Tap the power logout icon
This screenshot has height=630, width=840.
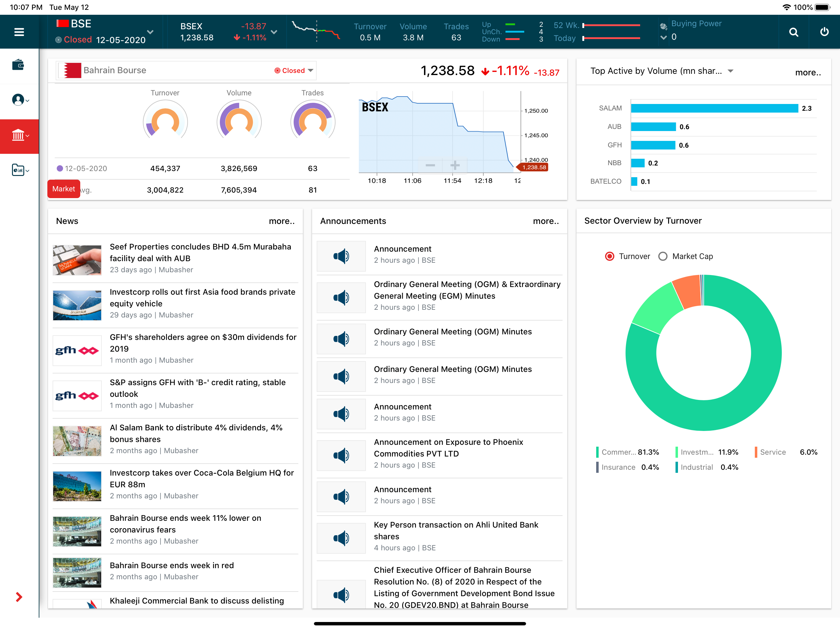point(824,32)
